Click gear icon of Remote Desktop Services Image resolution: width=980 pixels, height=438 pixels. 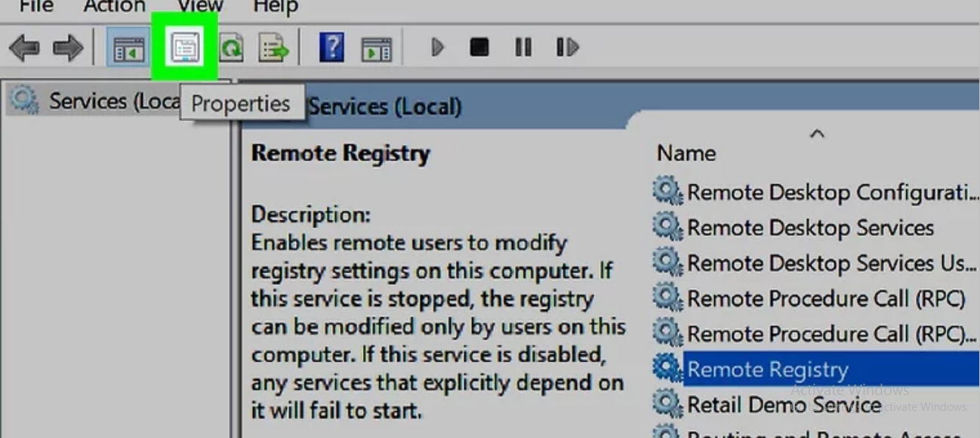(667, 227)
